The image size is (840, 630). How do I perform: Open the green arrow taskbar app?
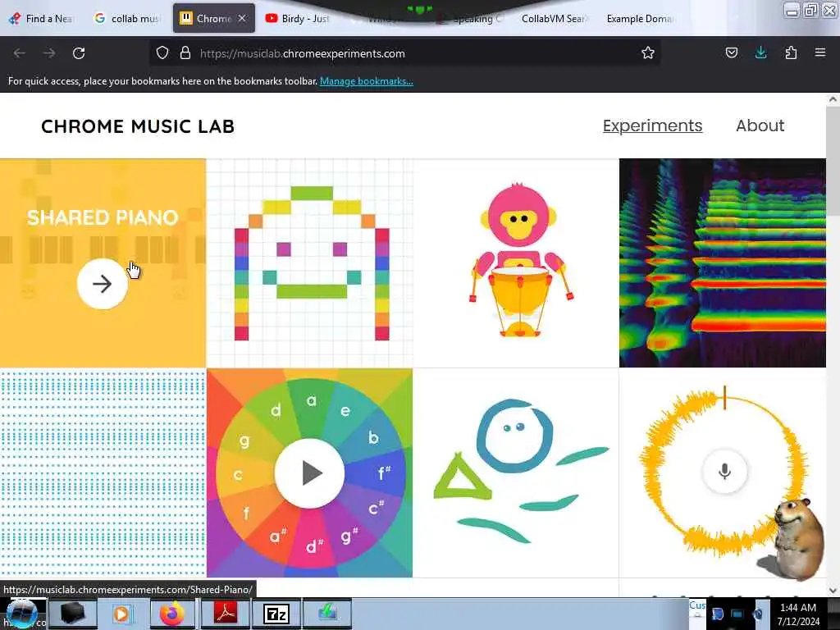pyautogui.click(x=327, y=614)
